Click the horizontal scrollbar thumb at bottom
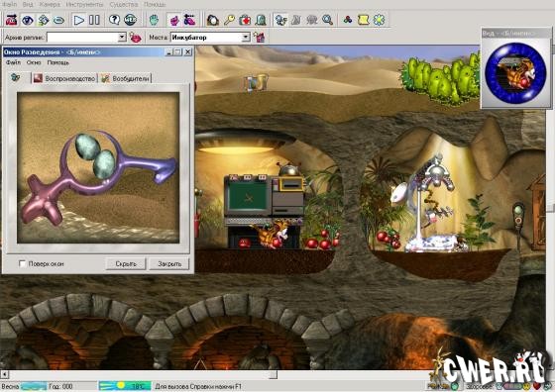This screenshot has width=555, height=392. click(273, 374)
